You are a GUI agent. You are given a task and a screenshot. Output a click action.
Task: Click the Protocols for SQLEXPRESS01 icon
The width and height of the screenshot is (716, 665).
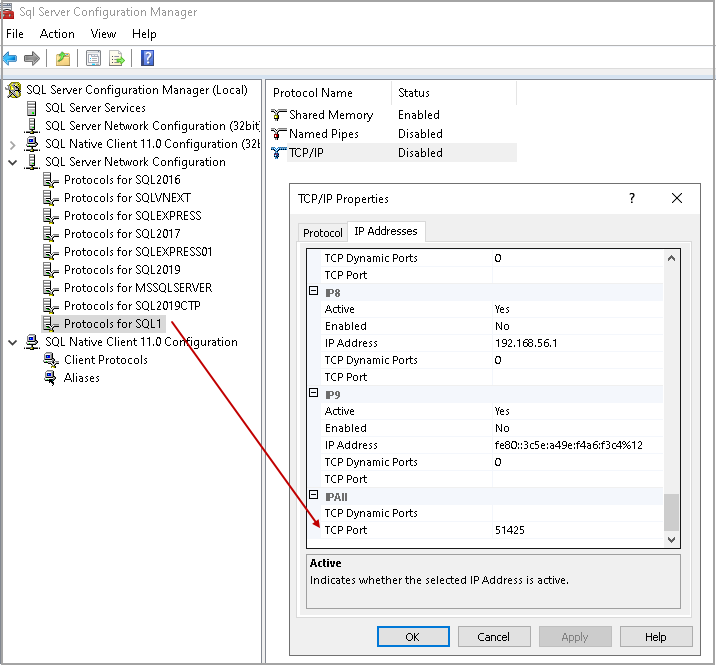click(50, 252)
